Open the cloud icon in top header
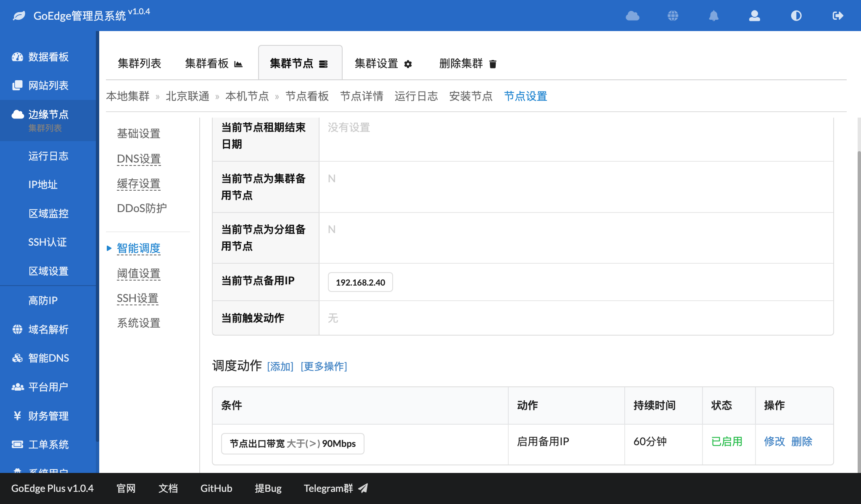 [x=632, y=16]
